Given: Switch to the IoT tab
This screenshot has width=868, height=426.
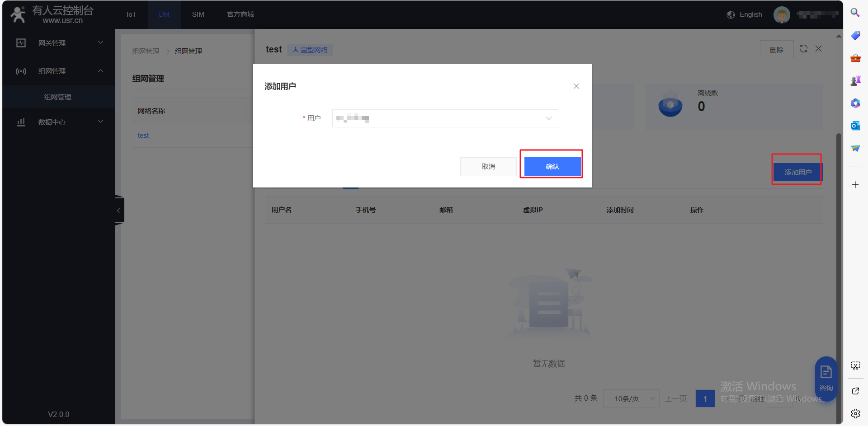Looking at the screenshot, I should (x=131, y=14).
